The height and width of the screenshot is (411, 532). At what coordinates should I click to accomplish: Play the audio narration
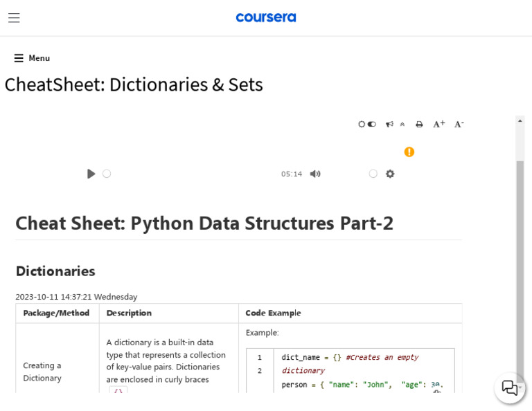91,174
